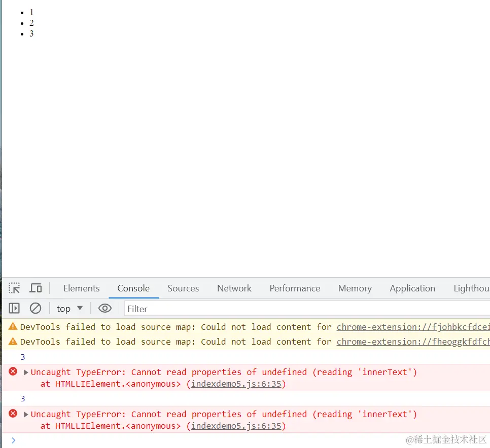Create live expression with eye icon
The height and width of the screenshot is (448, 490).
click(104, 309)
